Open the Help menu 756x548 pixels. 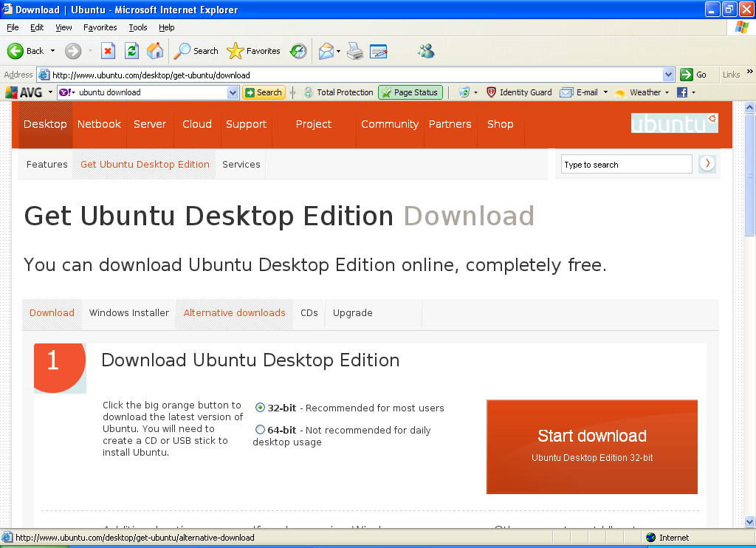(166, 27)
